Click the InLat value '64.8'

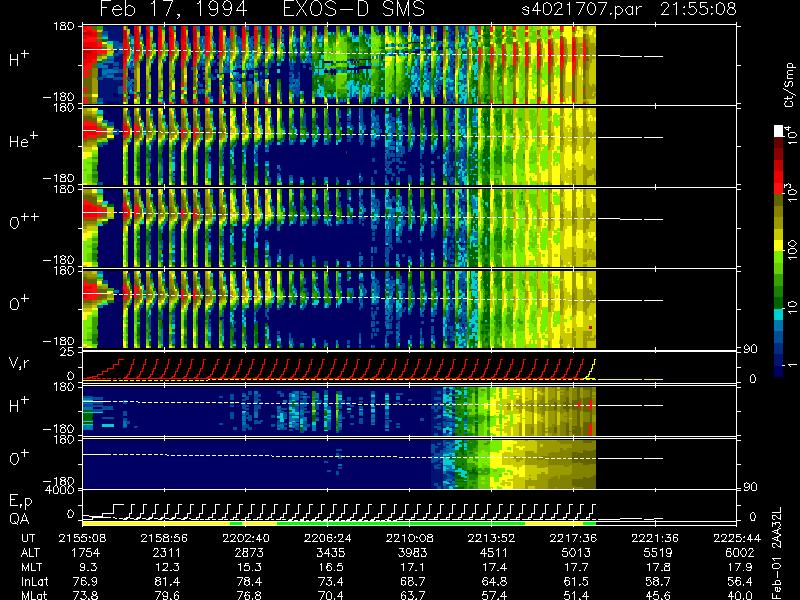pyautogui.click(x=494, y=581)
